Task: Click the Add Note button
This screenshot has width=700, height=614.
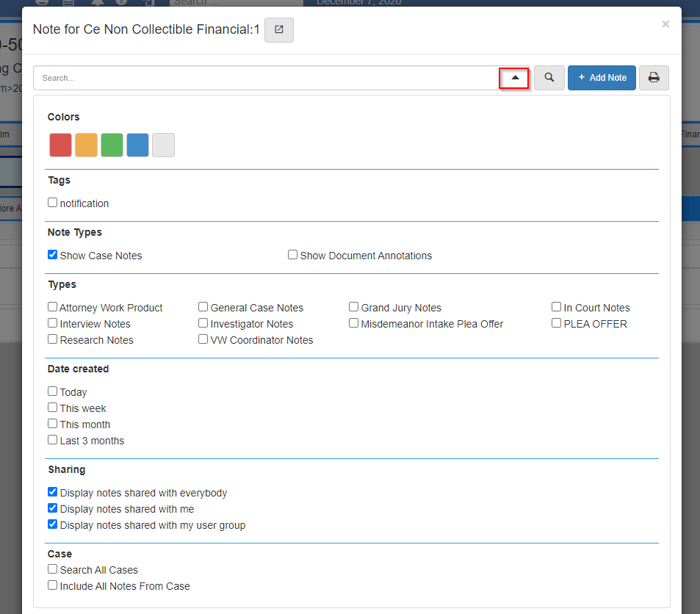Action: click(x=602, y=78)
